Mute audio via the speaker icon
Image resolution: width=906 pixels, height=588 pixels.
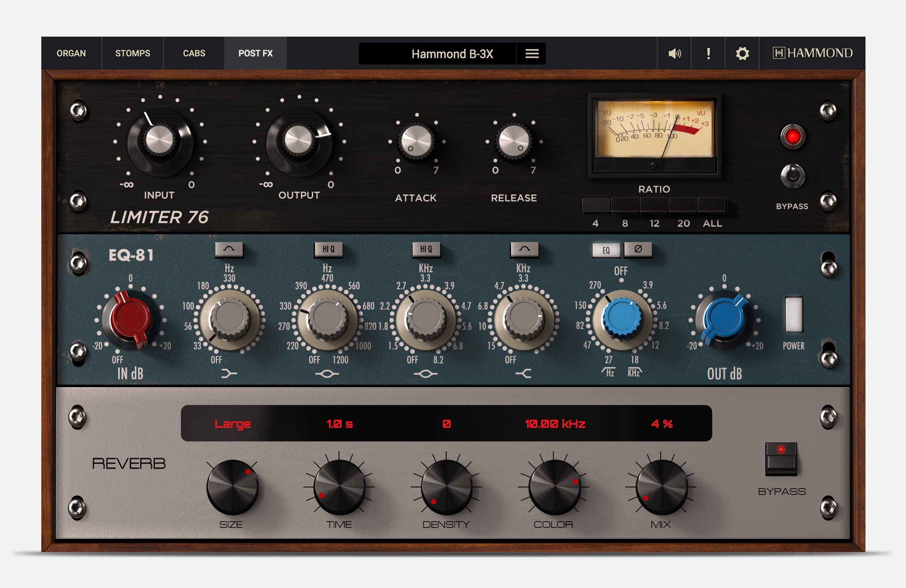[x=674, y=53]
